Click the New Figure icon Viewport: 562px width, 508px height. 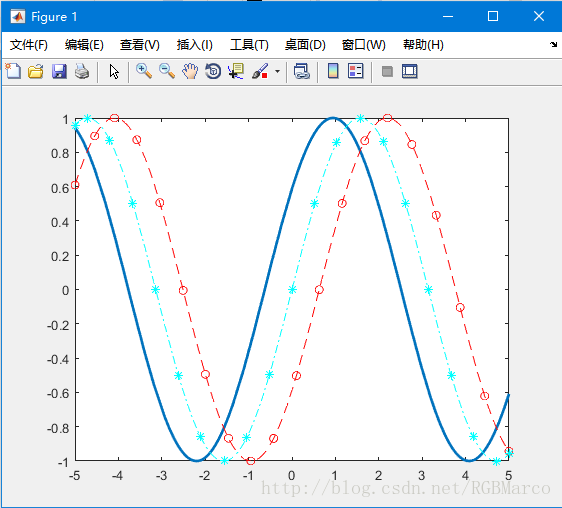pyautogui.click(x=13, y=71)
